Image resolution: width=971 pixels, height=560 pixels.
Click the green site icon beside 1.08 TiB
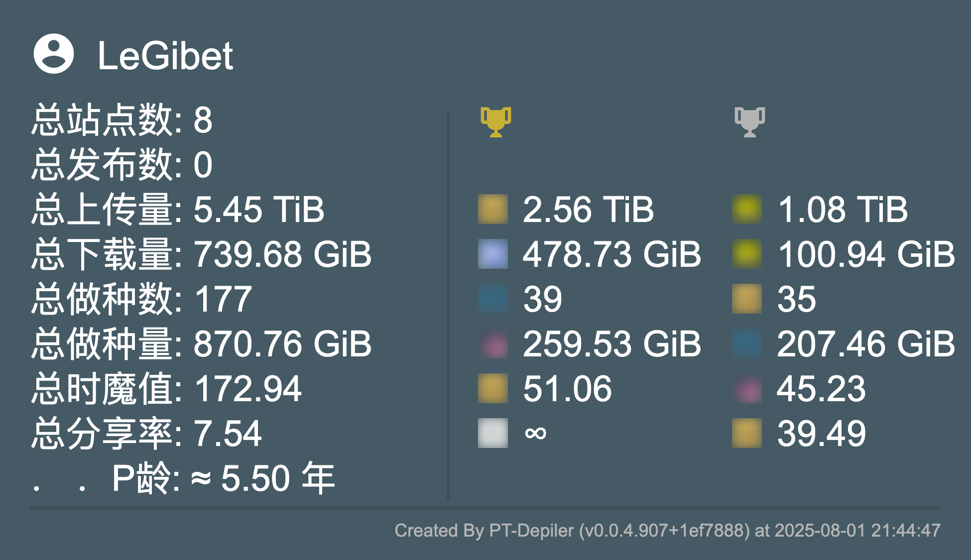point(747,209)
